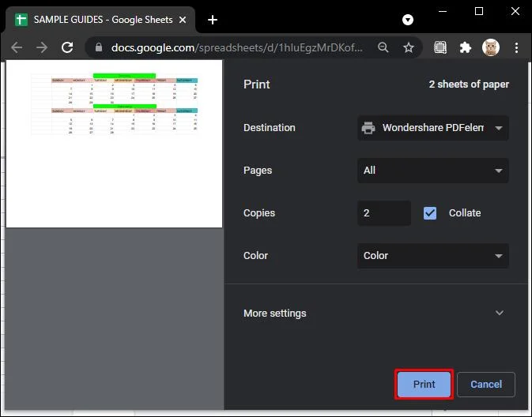Bookmark this page with the star icon

pos(409,47)
